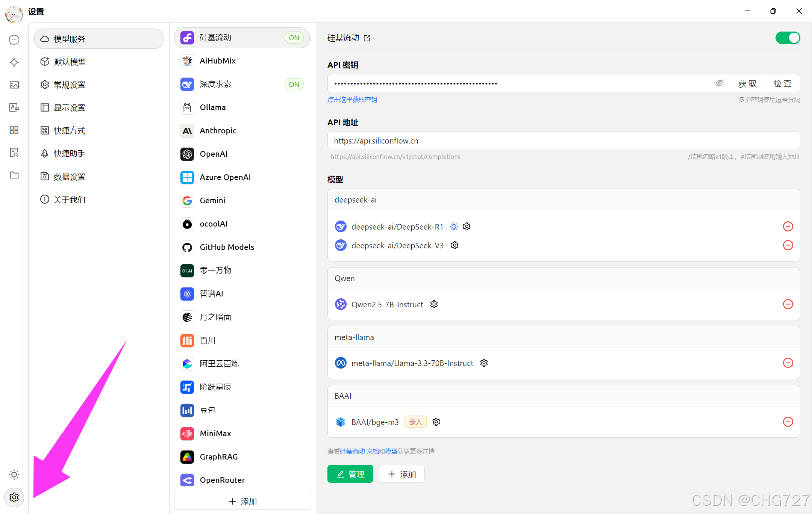812x514 pixels.
Task: Remove the BAAI/bge-m3 model
Action: tap(788, 422)
